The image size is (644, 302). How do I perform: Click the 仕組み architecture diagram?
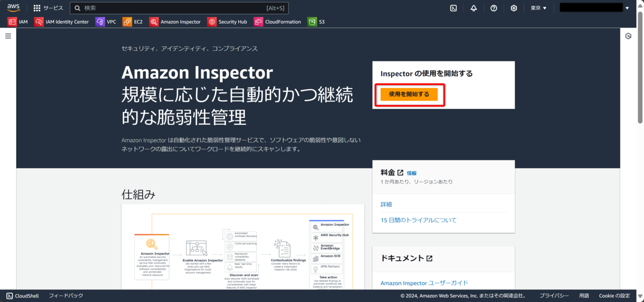243,247
